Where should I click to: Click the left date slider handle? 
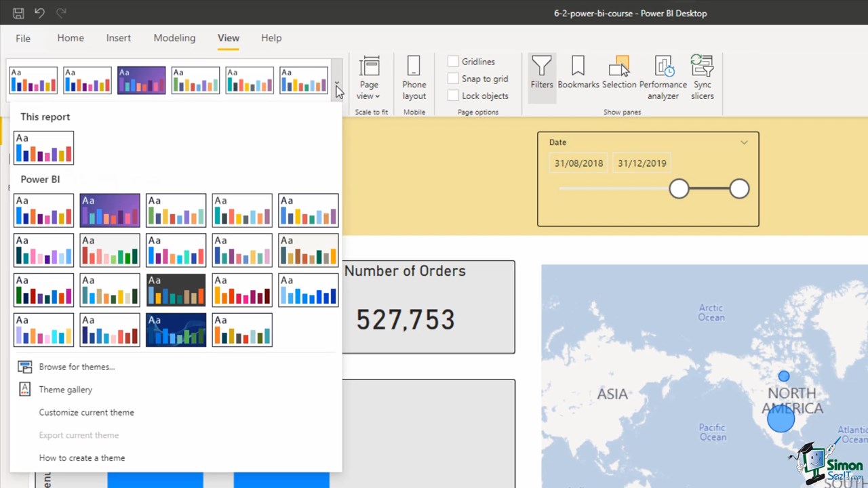(x=679, y=189)
